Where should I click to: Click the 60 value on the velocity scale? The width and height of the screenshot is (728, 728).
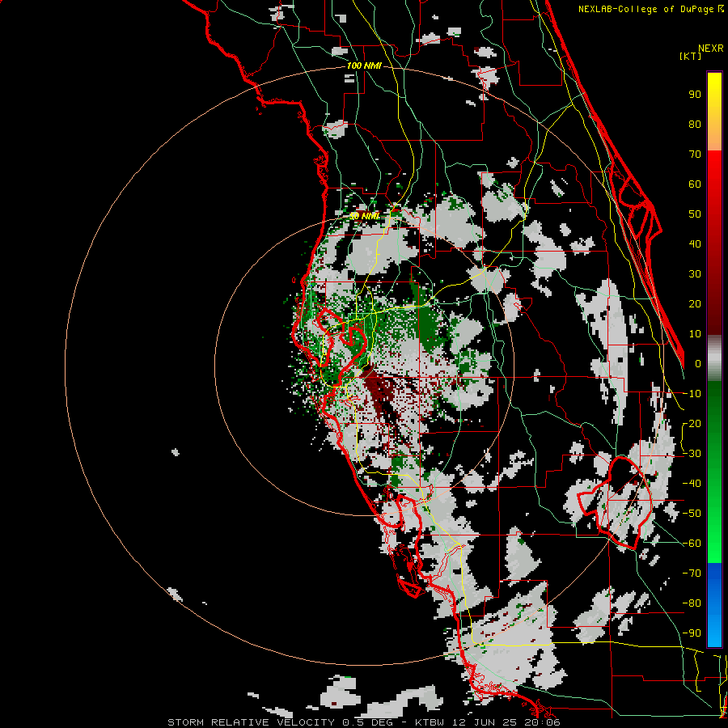695,184
